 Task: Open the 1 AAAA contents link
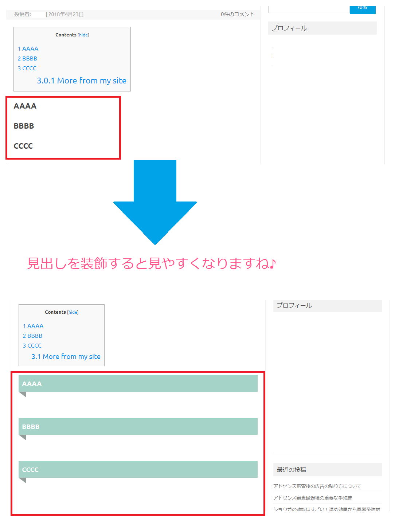tap(28, 48)
